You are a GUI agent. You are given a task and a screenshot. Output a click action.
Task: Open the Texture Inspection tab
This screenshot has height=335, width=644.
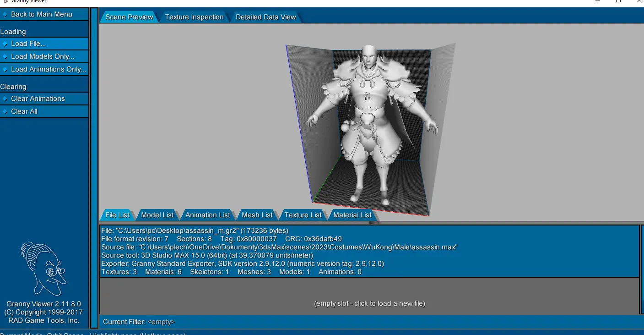[194, 17]
